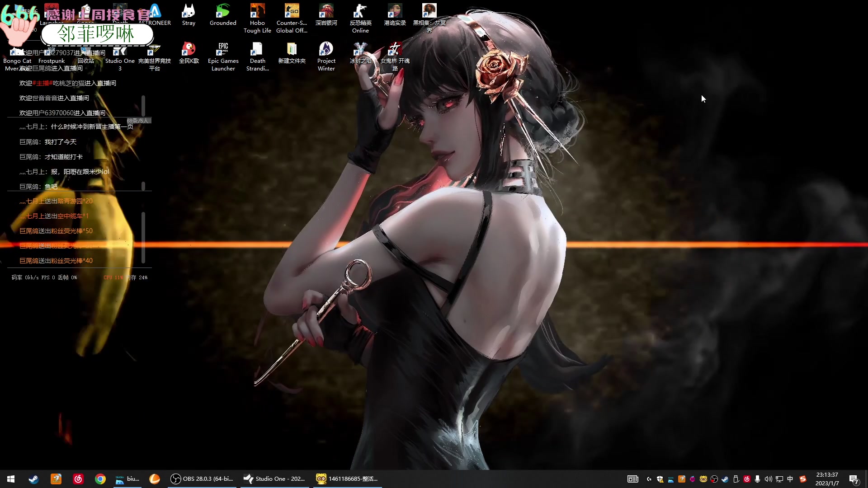
Task: Launch 完美世界竞技平台 shortcut
Action: (x=155, y=56)
